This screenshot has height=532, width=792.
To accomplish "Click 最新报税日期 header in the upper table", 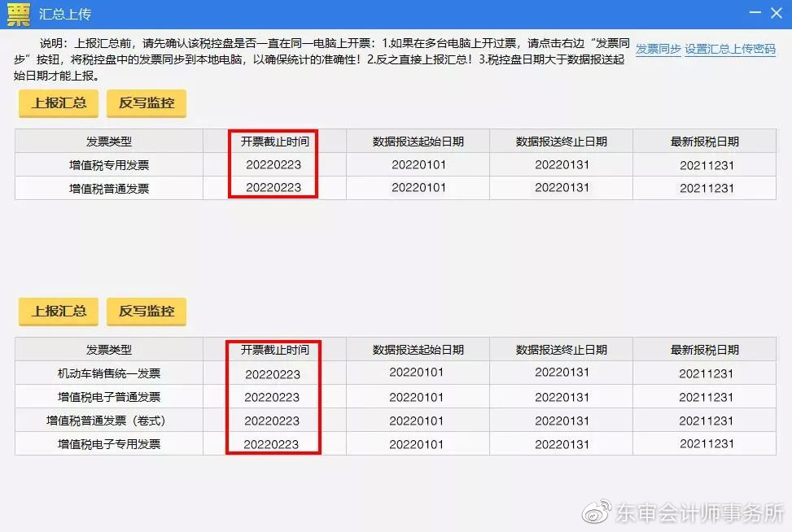I will [x=705, y=142].
